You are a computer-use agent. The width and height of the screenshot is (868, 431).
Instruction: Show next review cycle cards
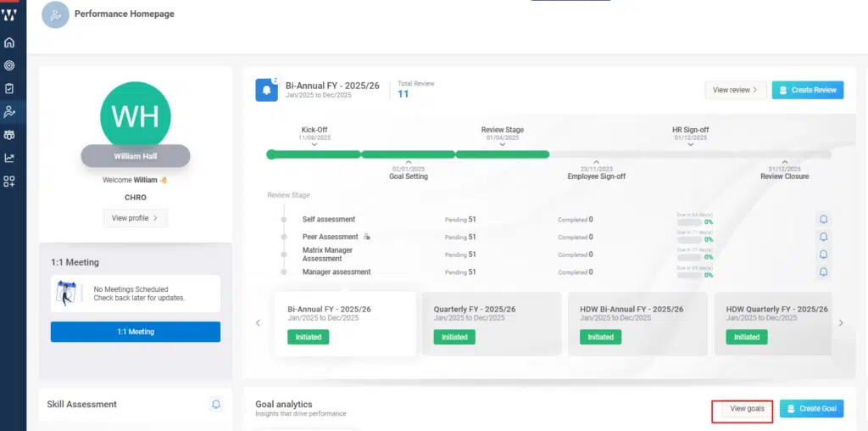coord(841,323)
